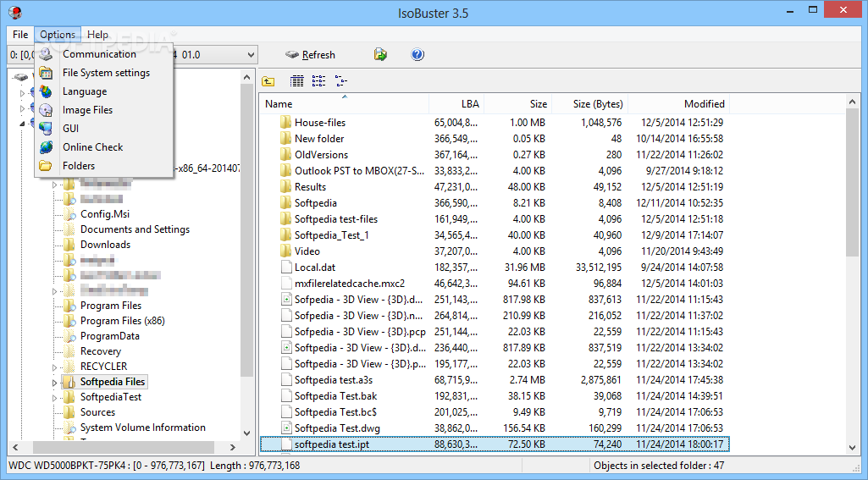The image size is (868, 480).
Task: Open the Help menu
Action: click(98, 35)
